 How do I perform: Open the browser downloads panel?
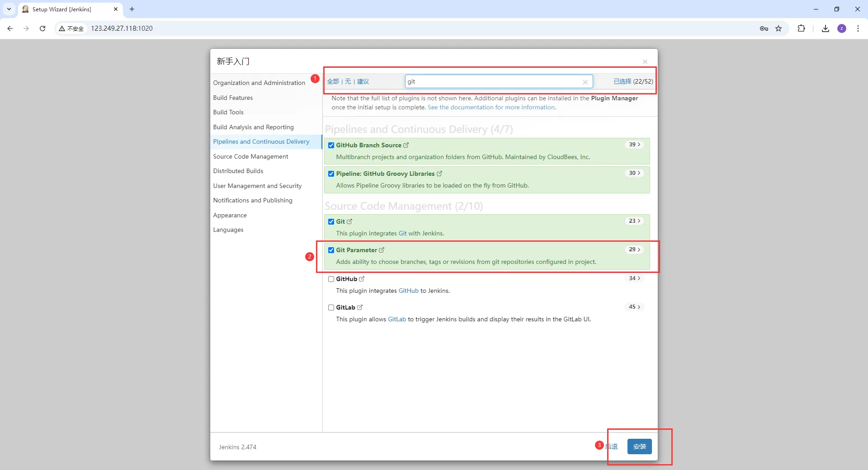pos(826,28)
